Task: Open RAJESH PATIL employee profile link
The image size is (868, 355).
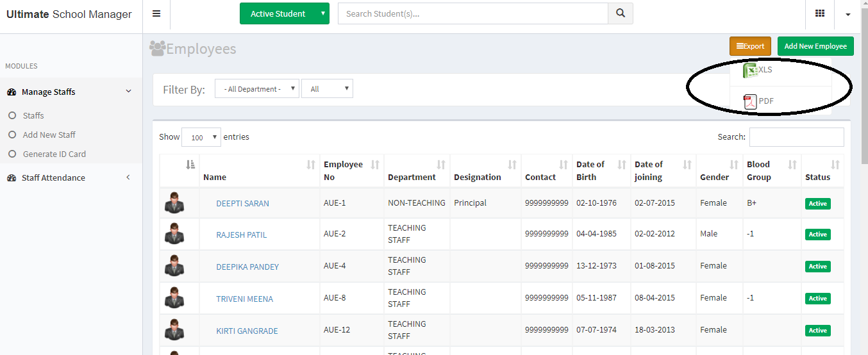Action: click(241, 235)
